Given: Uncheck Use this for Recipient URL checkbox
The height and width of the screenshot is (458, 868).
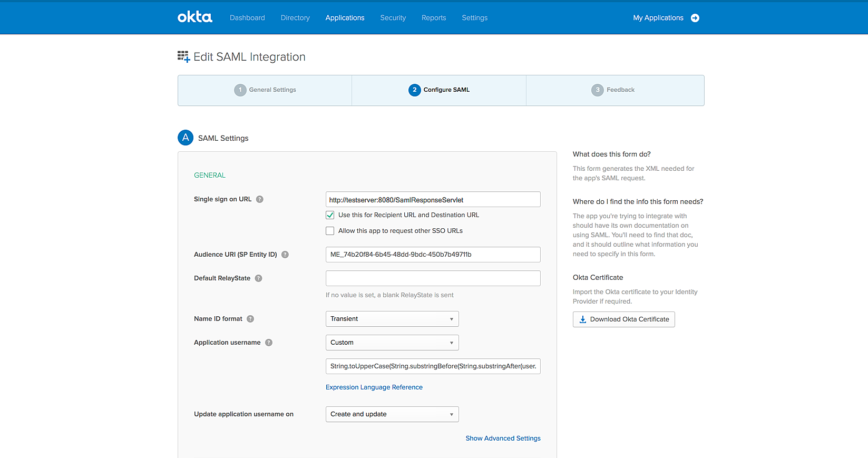Looking at the screenshot, I should click(330, 215).
